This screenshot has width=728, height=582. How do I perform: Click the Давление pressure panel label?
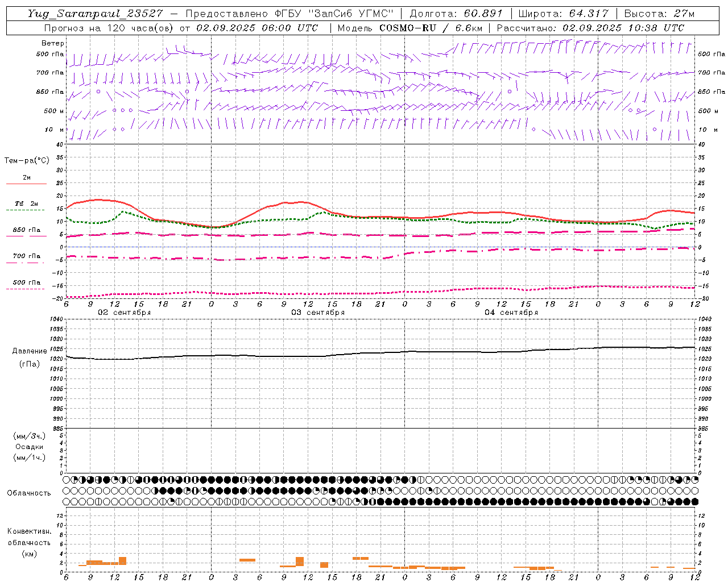pos(30,351)
